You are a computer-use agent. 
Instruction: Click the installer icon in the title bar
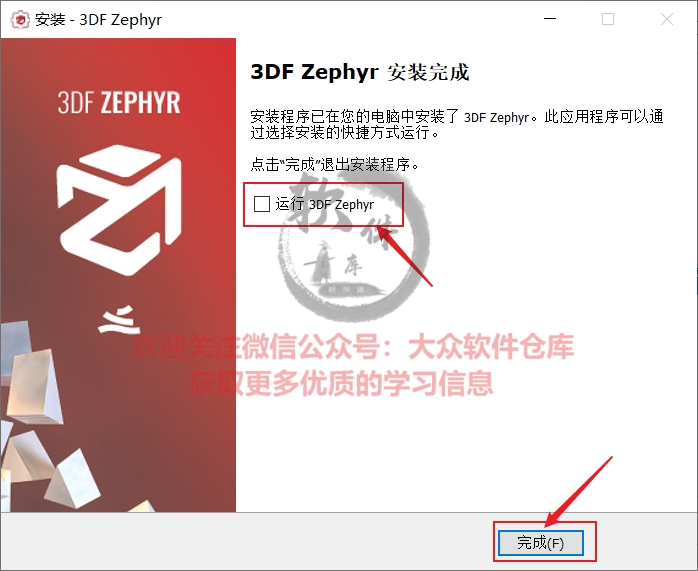click(x=20, y=20)
